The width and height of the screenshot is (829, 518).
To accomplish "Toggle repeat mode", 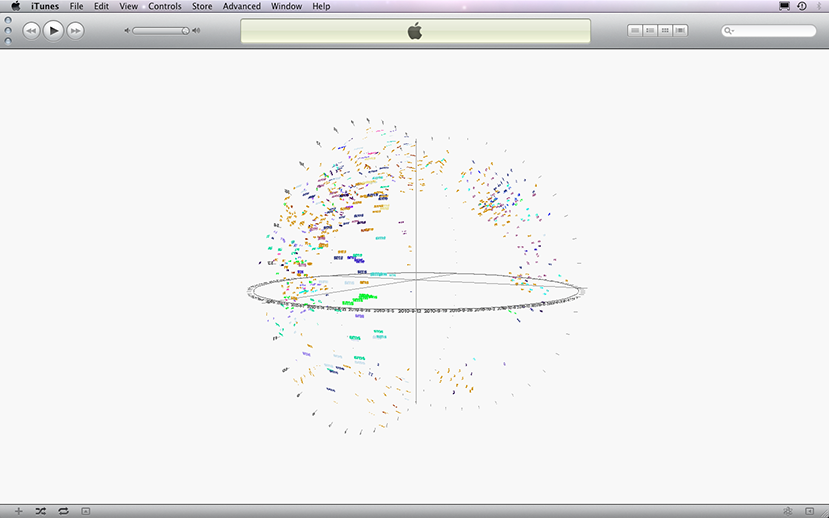I will click(63, 510).
